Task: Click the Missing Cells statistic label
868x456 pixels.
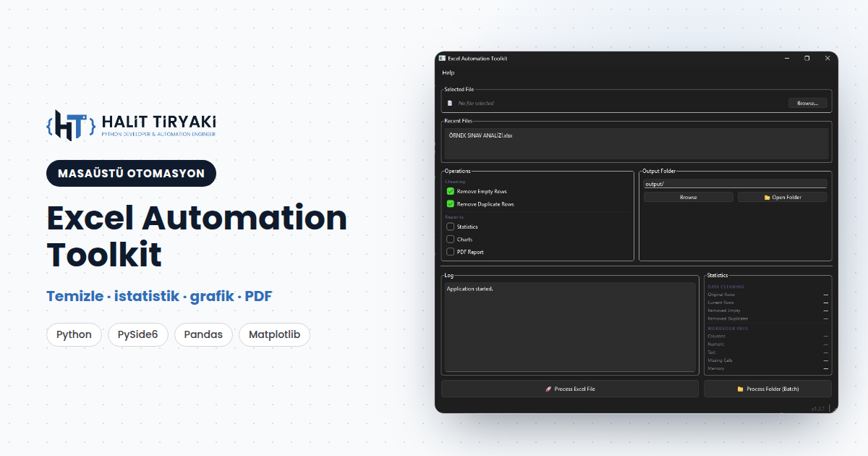Action: tap(720, 360)
